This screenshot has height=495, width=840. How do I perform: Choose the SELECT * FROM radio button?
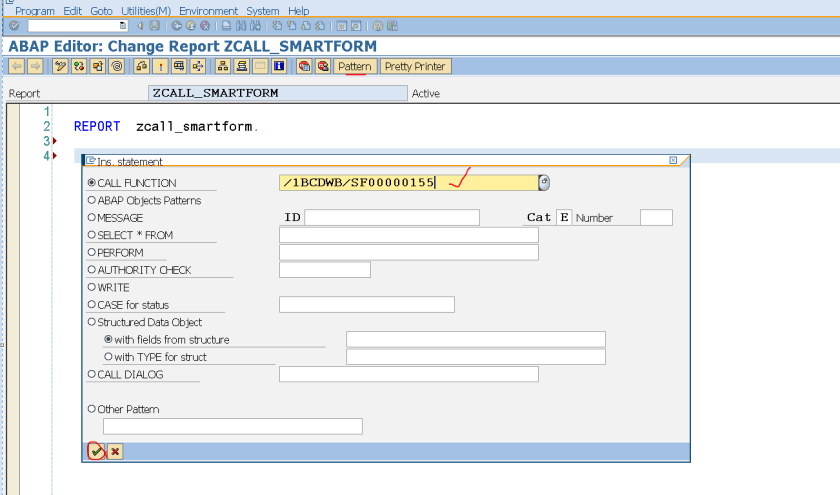point(92,235)
